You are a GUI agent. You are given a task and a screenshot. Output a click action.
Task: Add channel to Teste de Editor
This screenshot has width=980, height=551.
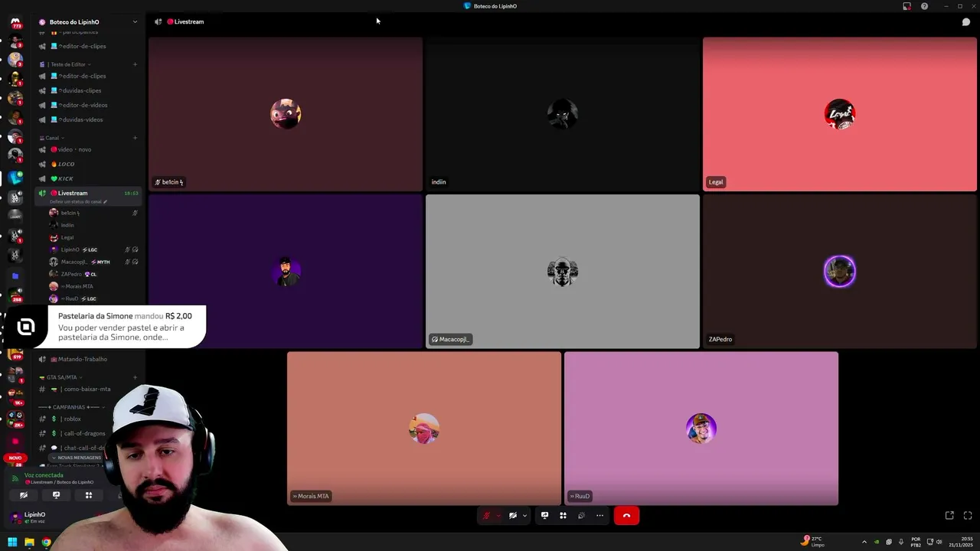coord(135,64)
